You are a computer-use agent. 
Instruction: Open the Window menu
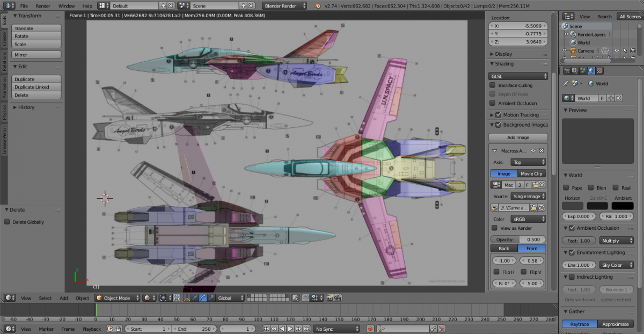pyautogui.click(x=67, y=5)
